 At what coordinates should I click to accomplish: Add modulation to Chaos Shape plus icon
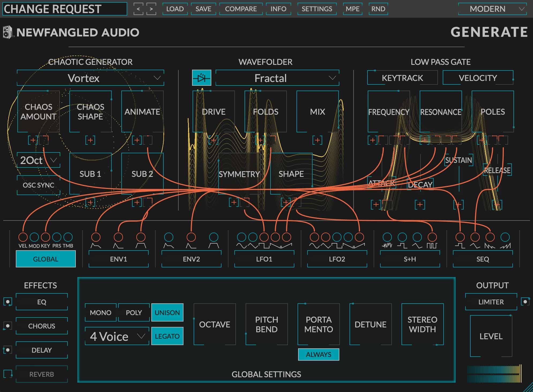pyautogui.click(x=90, y=140)
